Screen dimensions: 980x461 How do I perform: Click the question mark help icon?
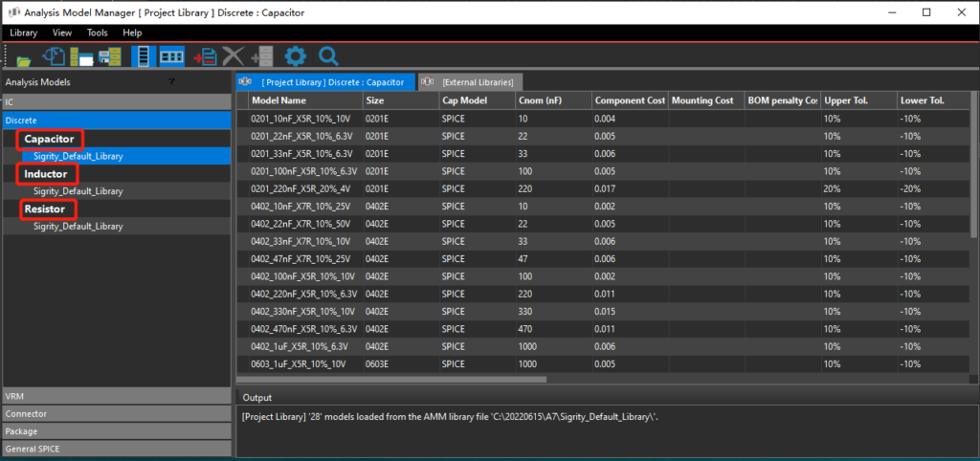(x=171, y=82)
